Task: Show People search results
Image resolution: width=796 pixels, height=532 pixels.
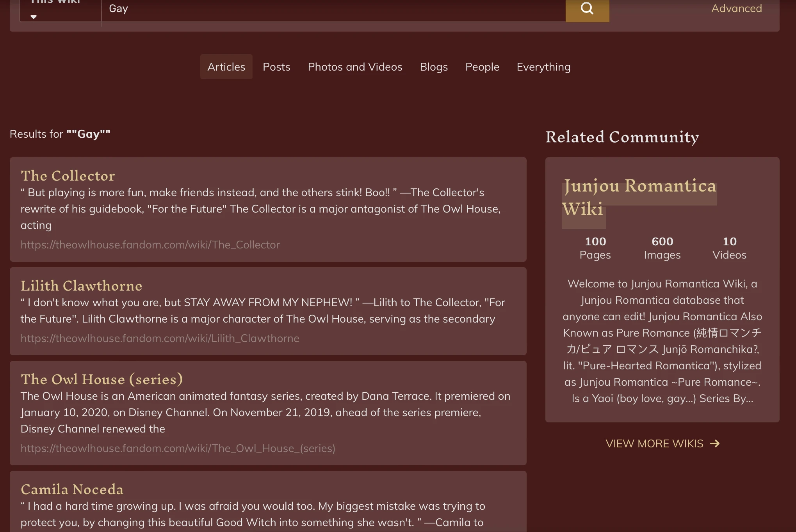Action: click(x=482, y=67)
